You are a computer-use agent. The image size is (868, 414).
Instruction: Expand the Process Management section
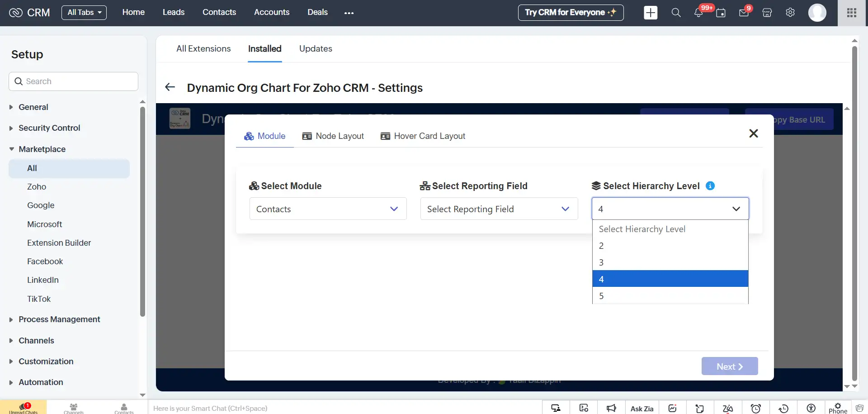click(59, 319)
